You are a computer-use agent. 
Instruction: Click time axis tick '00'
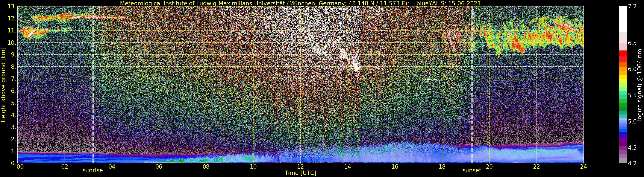pos(20,166)
